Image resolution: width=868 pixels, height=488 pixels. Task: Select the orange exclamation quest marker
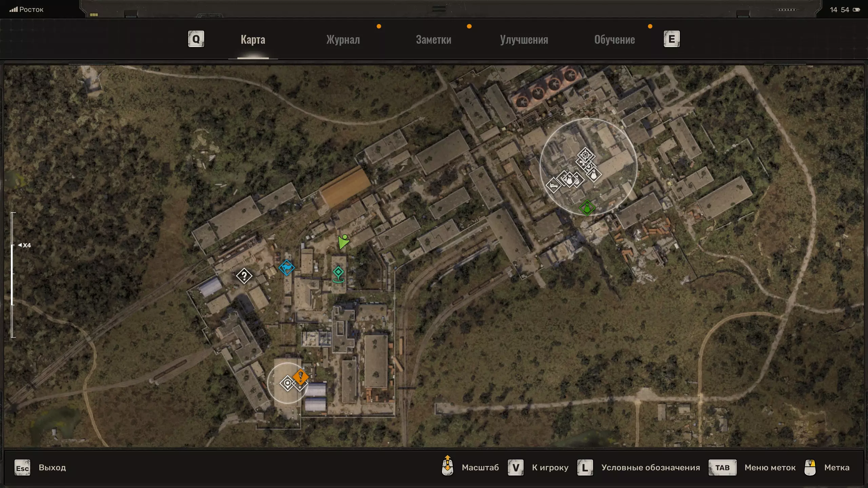(x=300, y=377)
